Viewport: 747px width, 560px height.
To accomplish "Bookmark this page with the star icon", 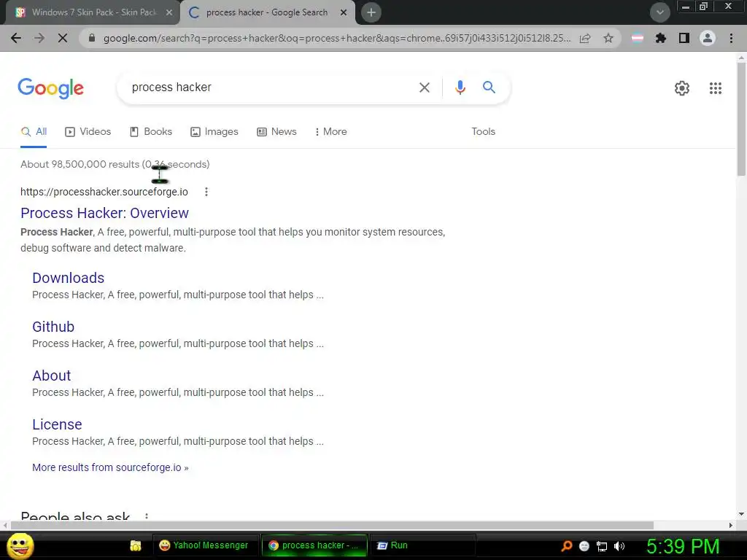I will pos(608,38).
